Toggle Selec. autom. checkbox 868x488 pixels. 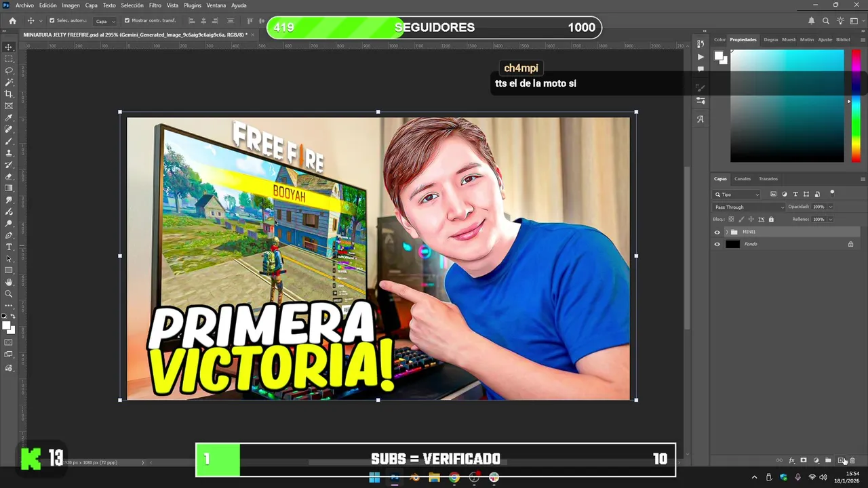52,21
